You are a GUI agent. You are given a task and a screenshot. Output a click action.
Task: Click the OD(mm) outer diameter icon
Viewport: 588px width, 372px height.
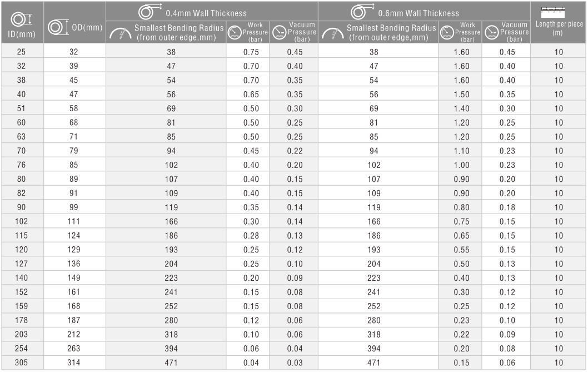click(x=58, y=27)
